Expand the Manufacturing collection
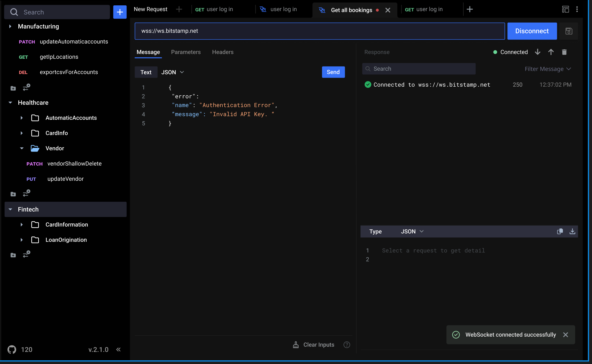This screenshot has width=592, height=364. pos(10,27)
